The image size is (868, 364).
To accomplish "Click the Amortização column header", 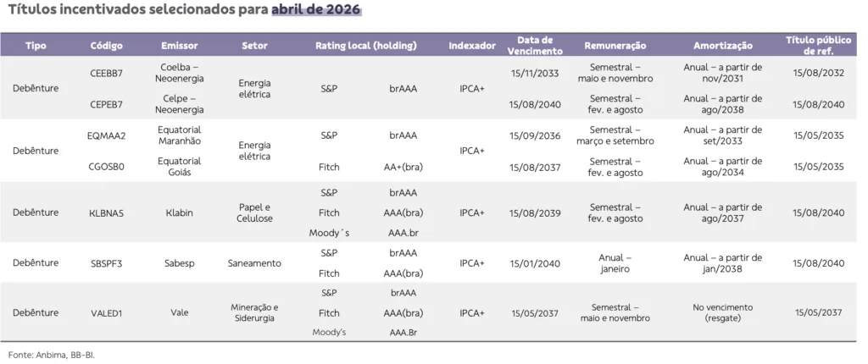I will pyautogui.click(x=722, y=45).
